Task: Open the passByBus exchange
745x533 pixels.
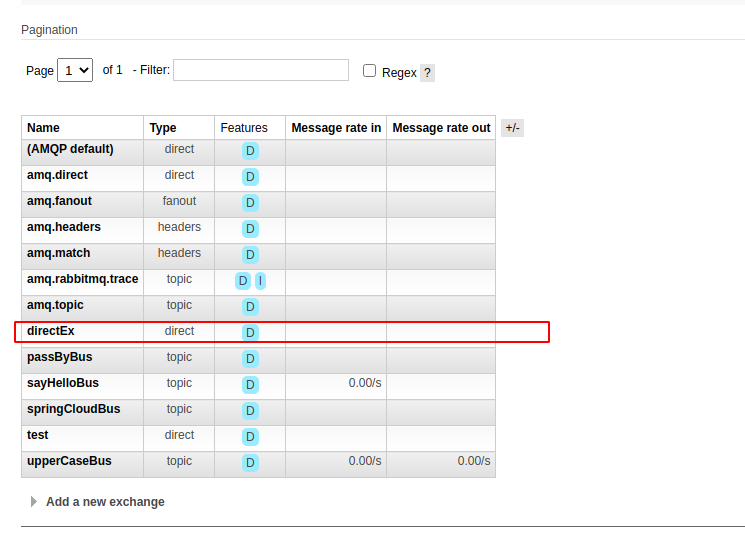Action: tap(59, 357)
